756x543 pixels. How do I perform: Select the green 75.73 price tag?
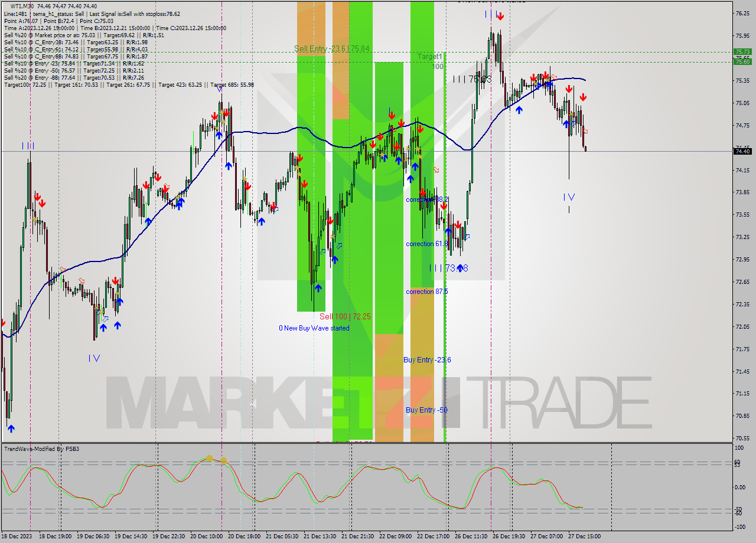742,52
